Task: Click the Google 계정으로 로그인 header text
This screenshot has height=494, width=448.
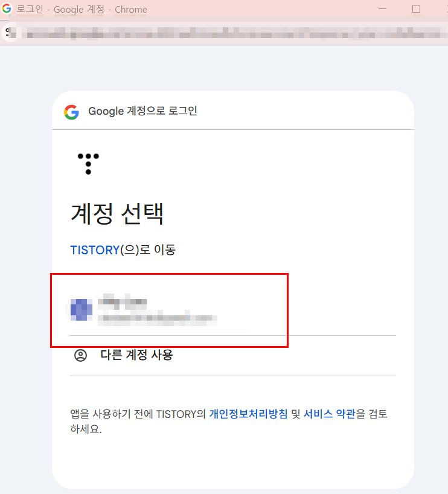Action: (x=142, y=111)
